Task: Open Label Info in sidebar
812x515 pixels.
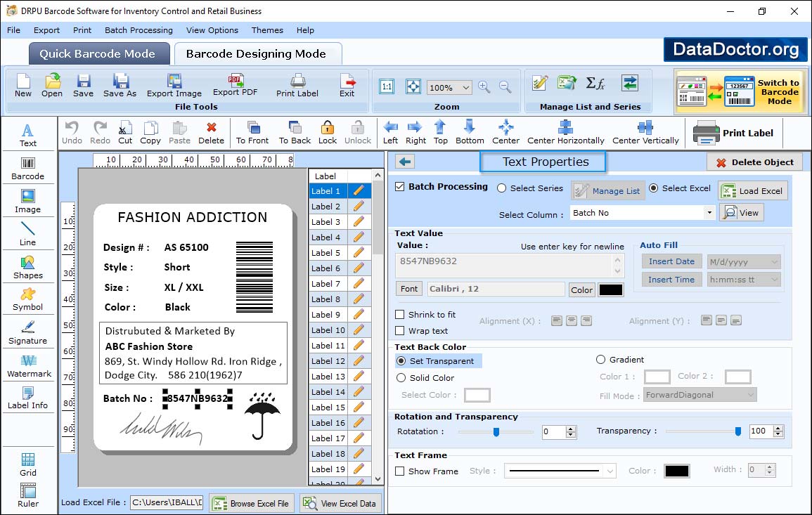Action: point(28,398)
